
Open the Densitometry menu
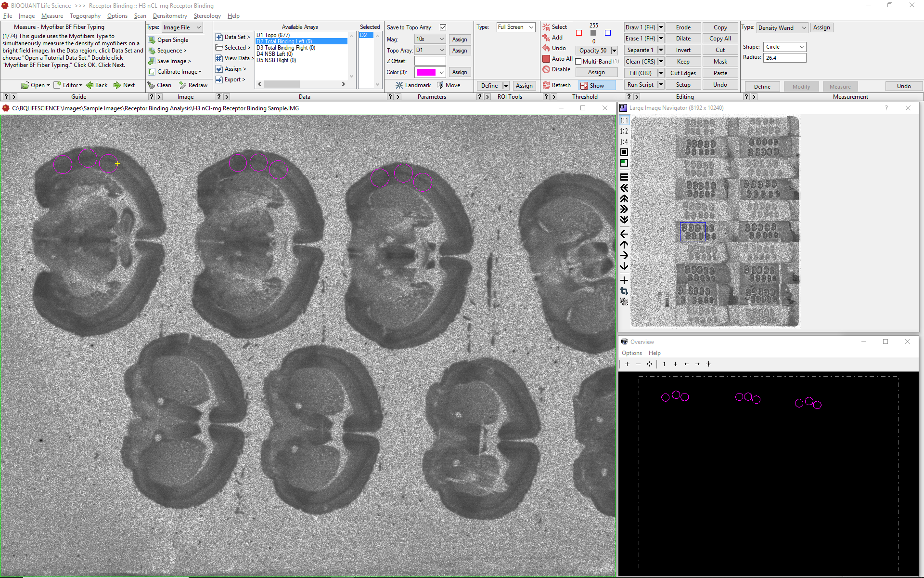click(170, 16)
